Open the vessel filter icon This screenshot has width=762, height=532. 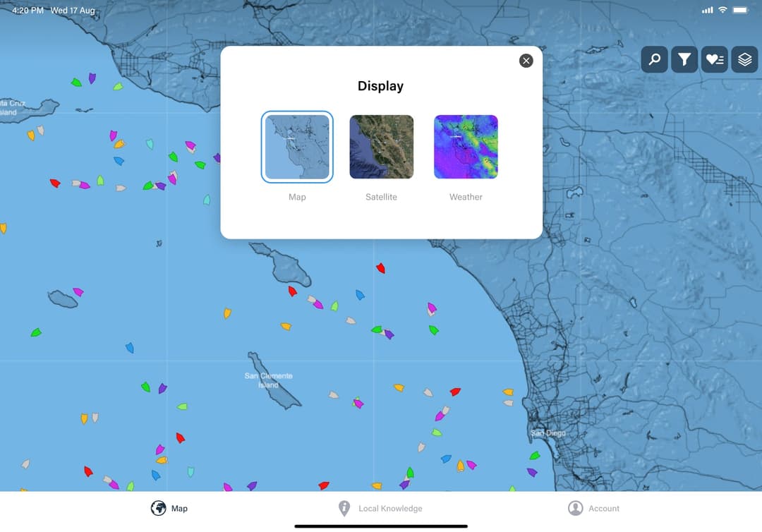(x=684, y=59)
